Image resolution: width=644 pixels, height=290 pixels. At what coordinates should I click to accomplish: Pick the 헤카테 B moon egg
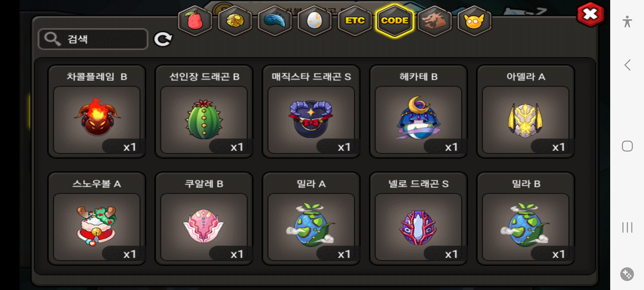[418, 111]
